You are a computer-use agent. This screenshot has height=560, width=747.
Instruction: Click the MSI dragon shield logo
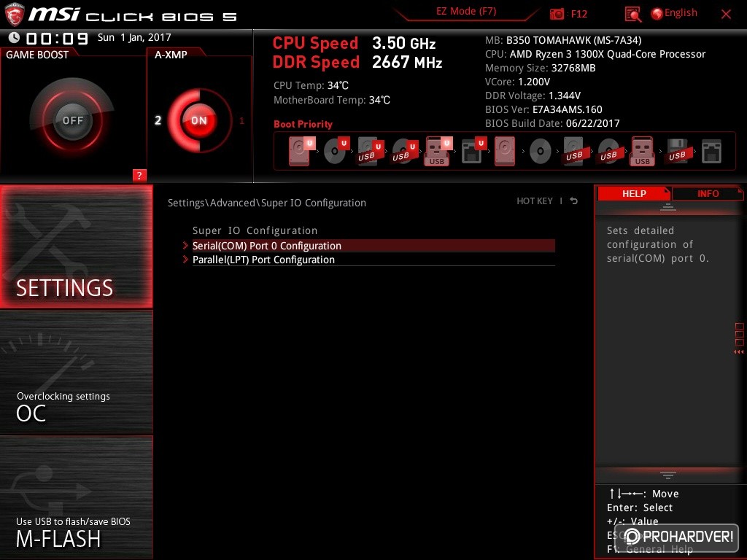14,15
